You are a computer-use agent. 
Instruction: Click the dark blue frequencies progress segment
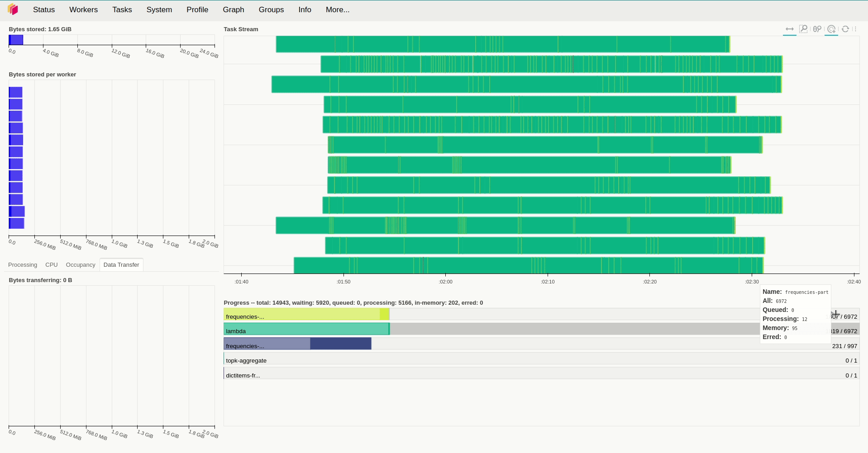[340, 344]
